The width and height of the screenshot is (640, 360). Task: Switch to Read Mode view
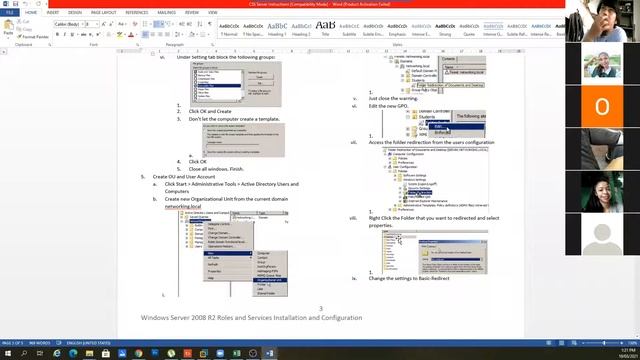[549, 343]
